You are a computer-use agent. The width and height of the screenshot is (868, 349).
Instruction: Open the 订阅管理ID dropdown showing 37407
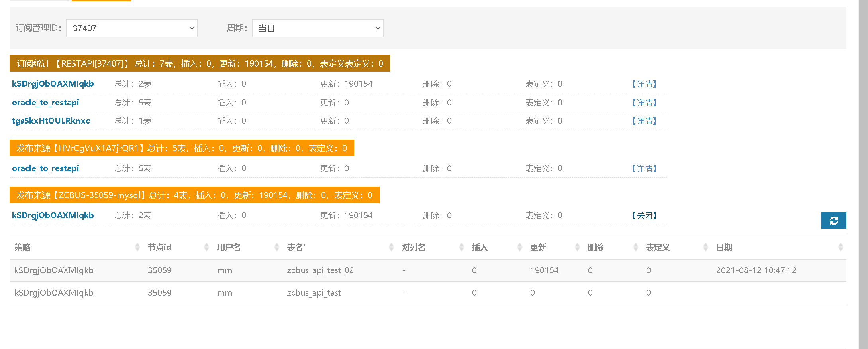tap(131, 28)
